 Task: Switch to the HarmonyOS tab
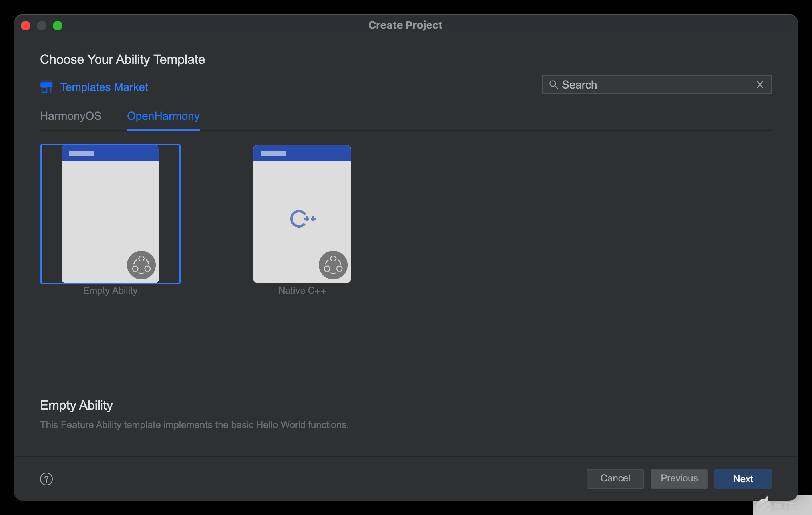(x=70, y=116)
